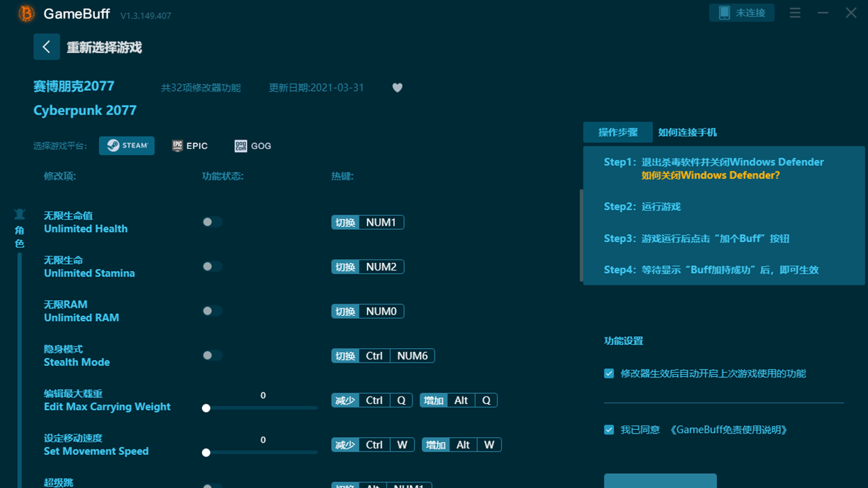Click the GameBuff logo icon
868x488 pixels.
[x=26, y=14]
